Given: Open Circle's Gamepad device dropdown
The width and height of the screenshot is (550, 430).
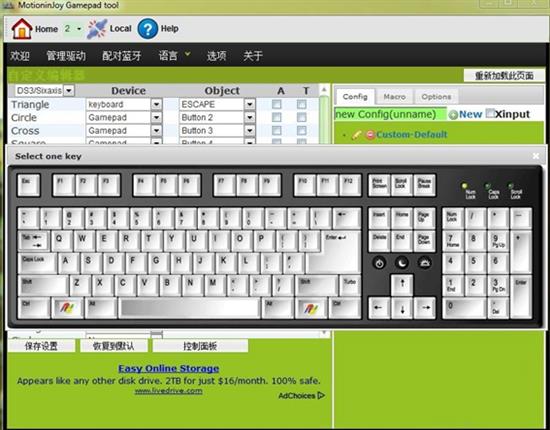Looking at the screenshot, I should [156, 117].
